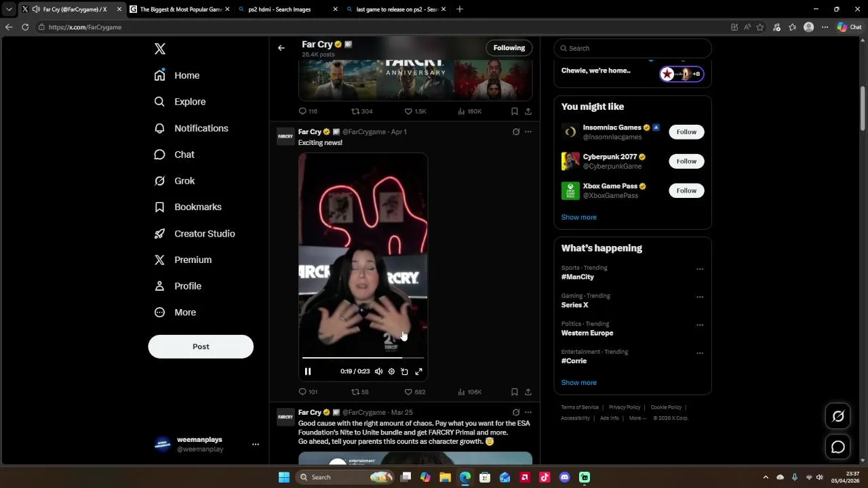868x488 pixels.
Task: Add page to favorites star icon
Action: pos(760,27)
